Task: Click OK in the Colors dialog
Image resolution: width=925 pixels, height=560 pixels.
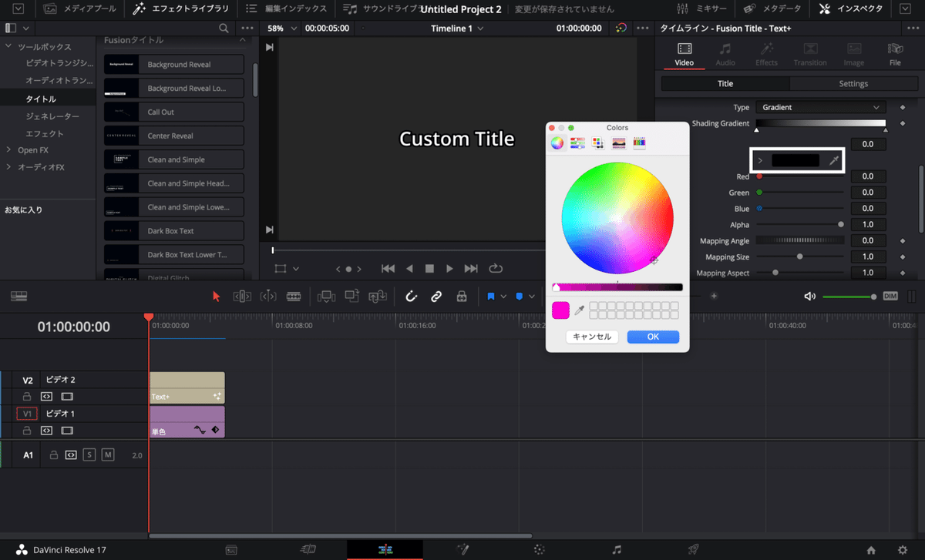Action: [653, 337]
